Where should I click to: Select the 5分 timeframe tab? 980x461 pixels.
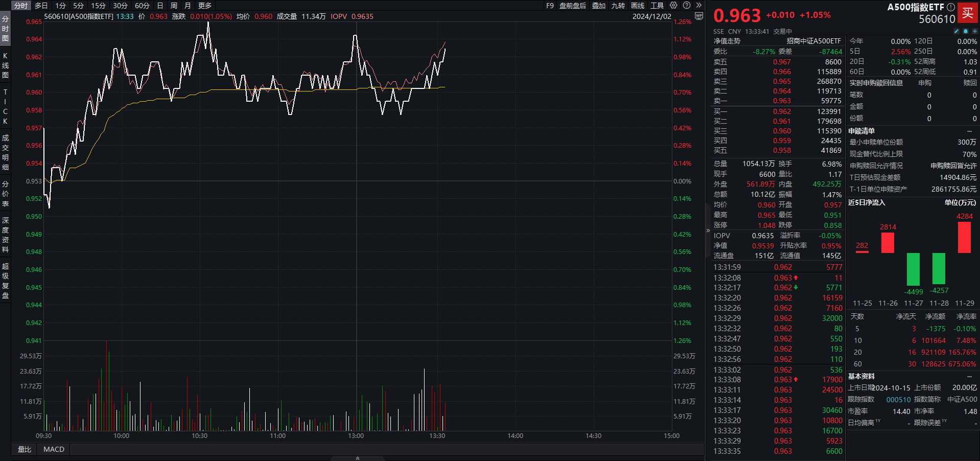click(78, 6)
